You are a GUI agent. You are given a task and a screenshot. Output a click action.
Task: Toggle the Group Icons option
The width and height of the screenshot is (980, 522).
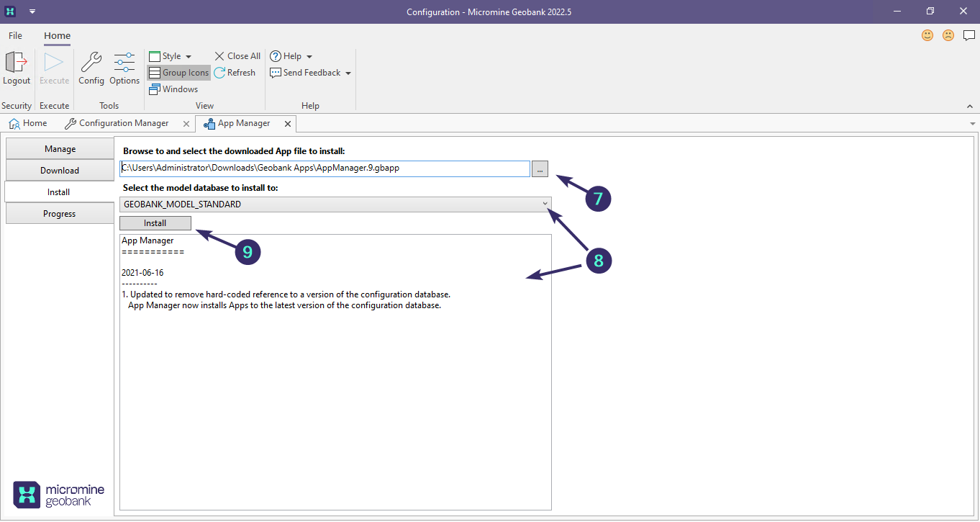point(178,73)
